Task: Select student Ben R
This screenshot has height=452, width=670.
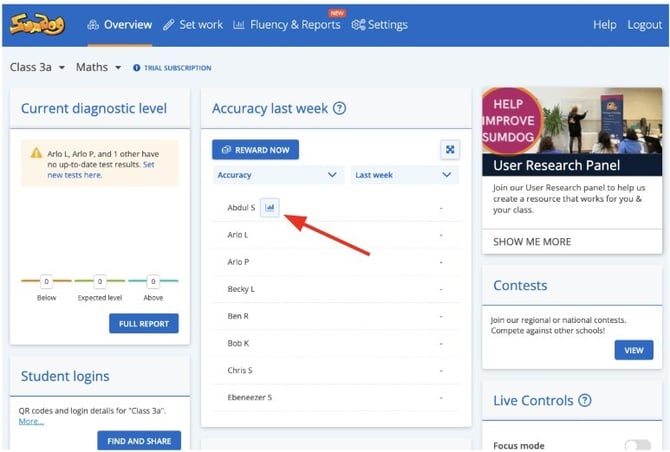Action: (x=238, y=316)
